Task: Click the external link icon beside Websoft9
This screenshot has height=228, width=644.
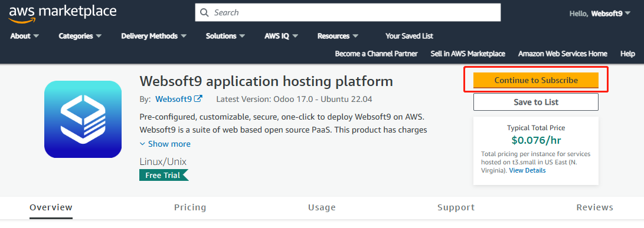Action: click(x=198, y=99)
